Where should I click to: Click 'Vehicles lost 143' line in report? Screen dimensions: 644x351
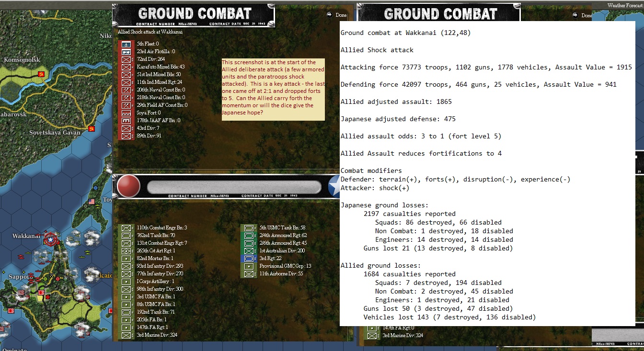[x=450, y=317]
